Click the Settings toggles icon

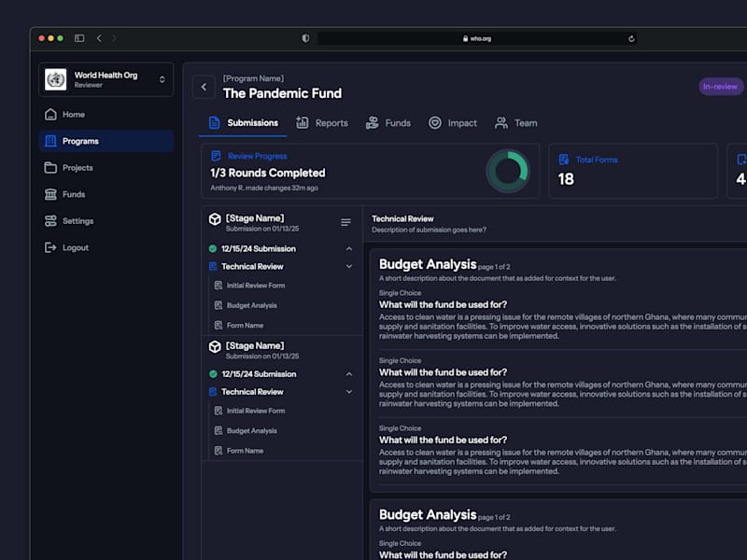click(50, 221)
